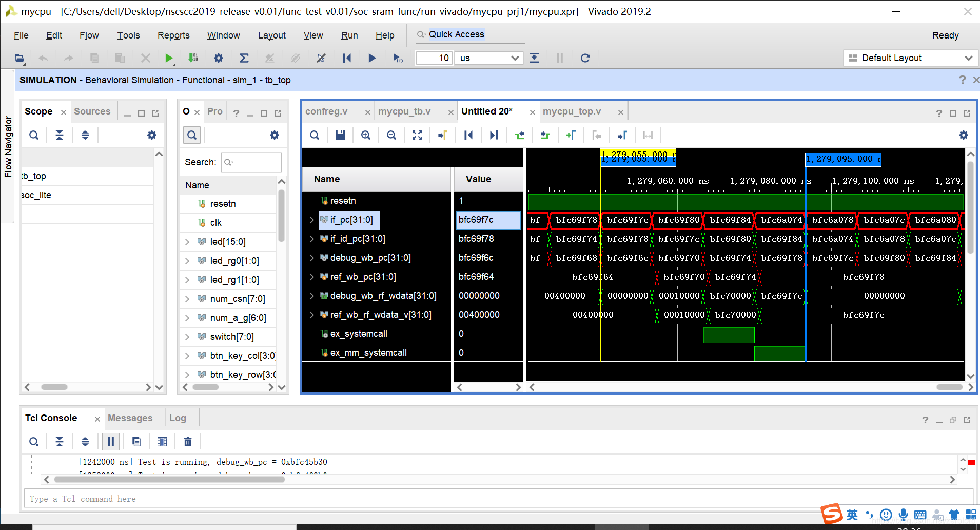Image resolution: width=980 pixels, height=530 pixels.
Task: Click the run time value field showing 10
Action: (x=435, y=58)
